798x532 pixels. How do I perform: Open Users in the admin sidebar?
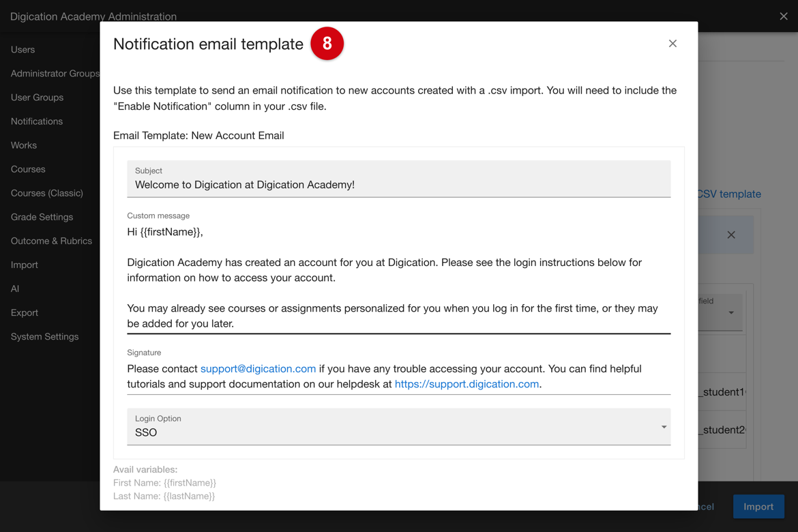pos(23,49)
